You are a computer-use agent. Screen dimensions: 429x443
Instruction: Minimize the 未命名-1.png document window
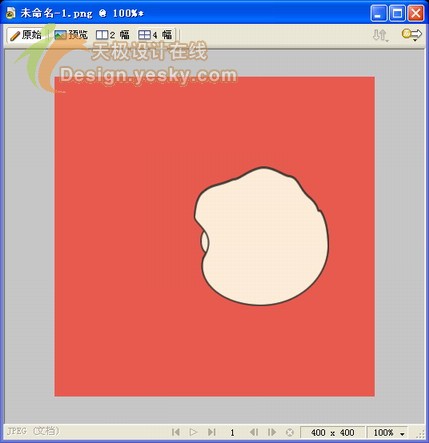(x=378, y=14)
